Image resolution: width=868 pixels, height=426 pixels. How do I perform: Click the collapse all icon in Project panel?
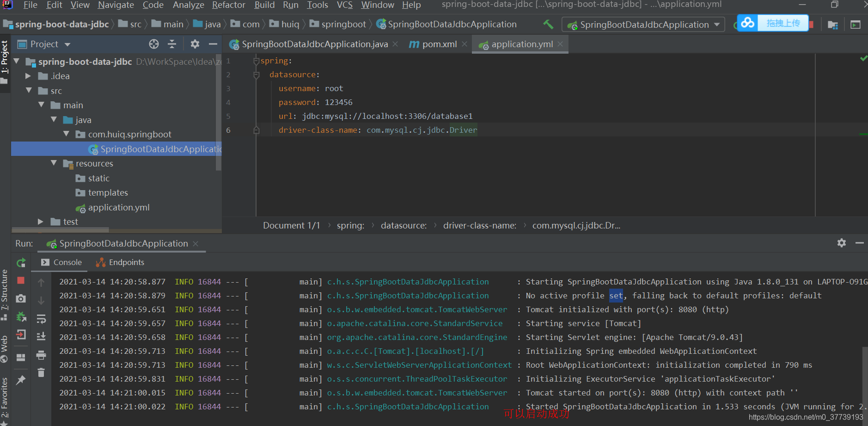pyautogui.click(x=172, y=44)
